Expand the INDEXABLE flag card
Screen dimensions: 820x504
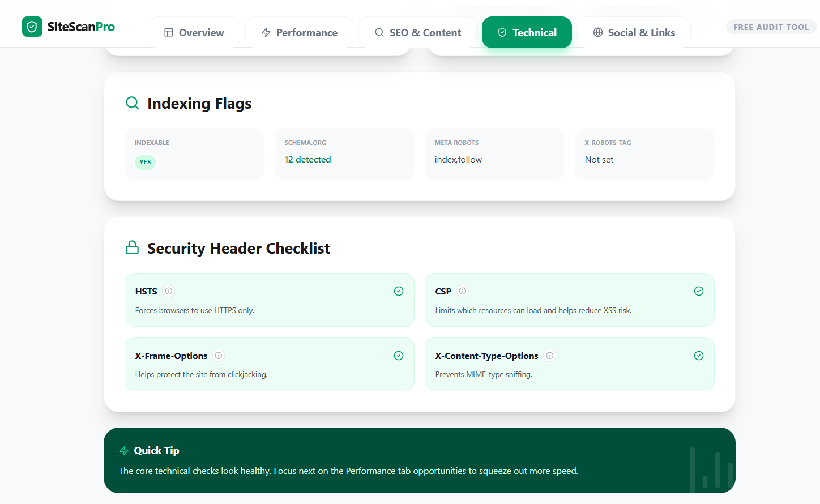pos(194,153)
